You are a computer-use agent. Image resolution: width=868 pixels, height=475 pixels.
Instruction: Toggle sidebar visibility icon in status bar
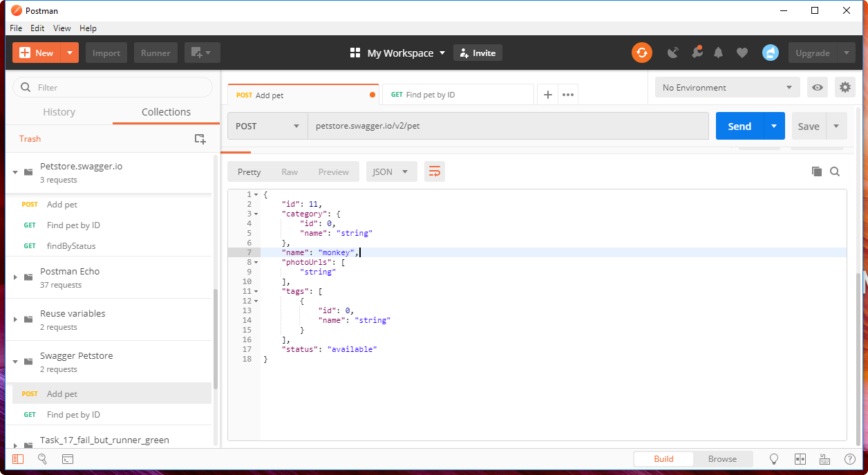18,459
